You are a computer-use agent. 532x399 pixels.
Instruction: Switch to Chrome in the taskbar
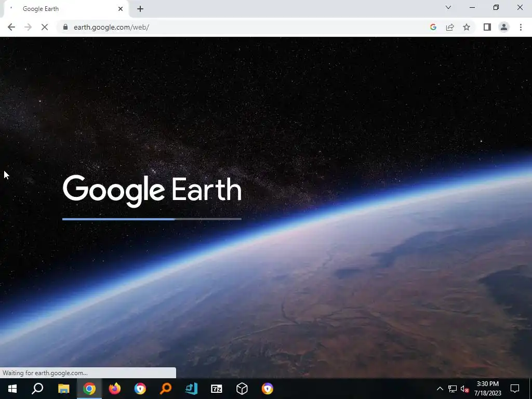tap(89, 389)
